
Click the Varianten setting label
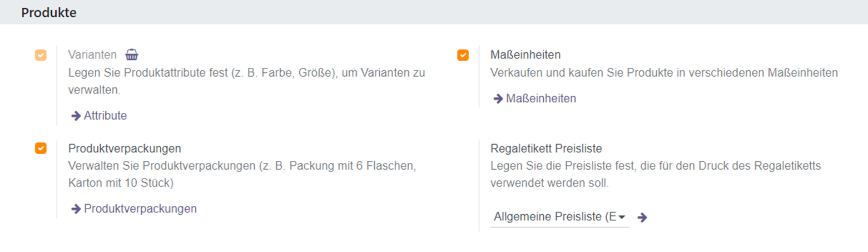92,55
